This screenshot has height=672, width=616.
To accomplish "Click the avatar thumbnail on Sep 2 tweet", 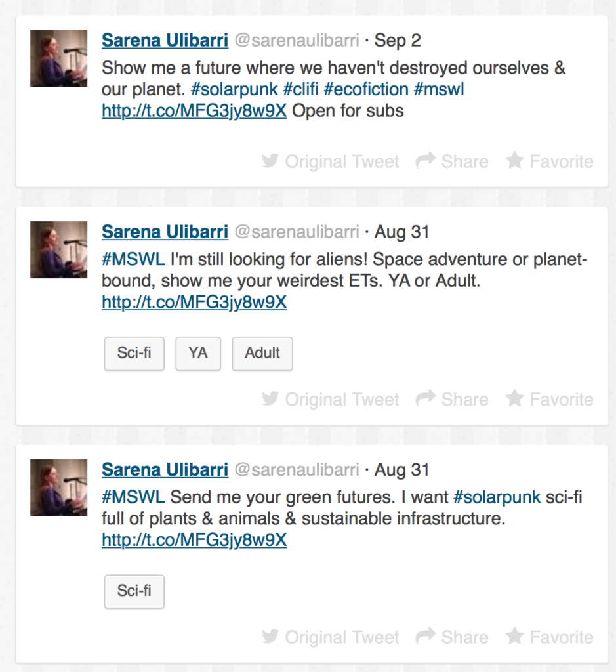I will [x=59, y=58].
